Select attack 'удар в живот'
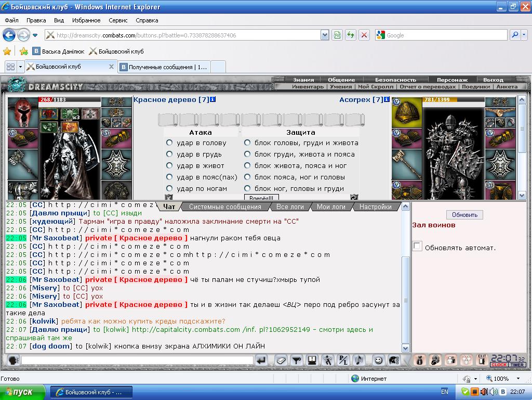 click(x=169, y=165)
